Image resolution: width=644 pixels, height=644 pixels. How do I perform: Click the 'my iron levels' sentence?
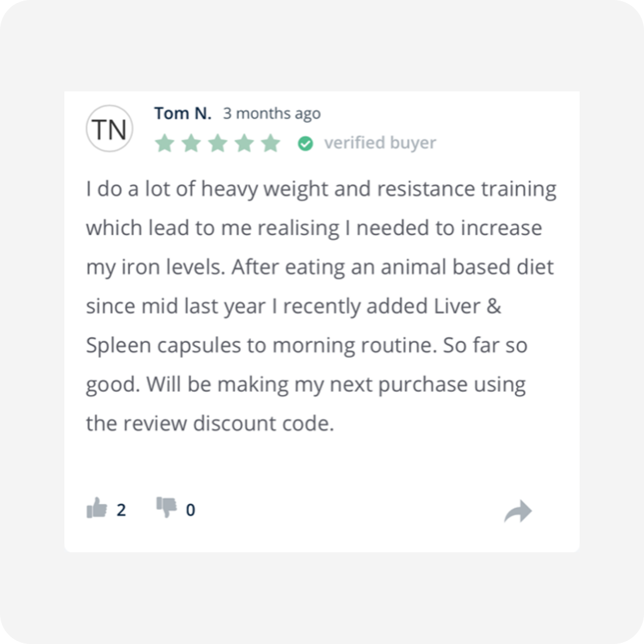(156, 268)
